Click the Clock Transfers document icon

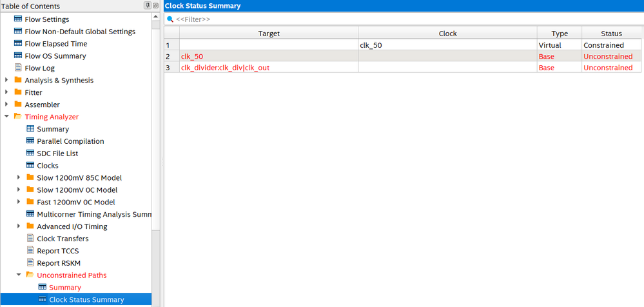click(x=30, y=239)
